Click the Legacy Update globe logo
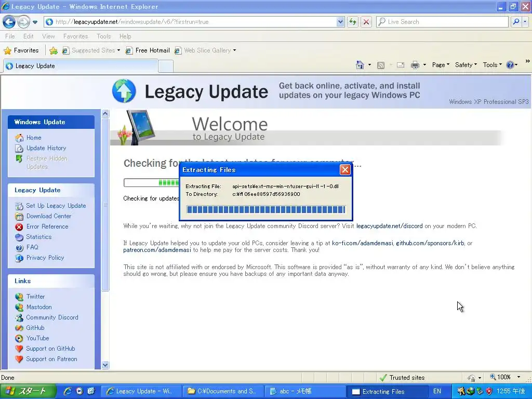 (x=124, y=91)
